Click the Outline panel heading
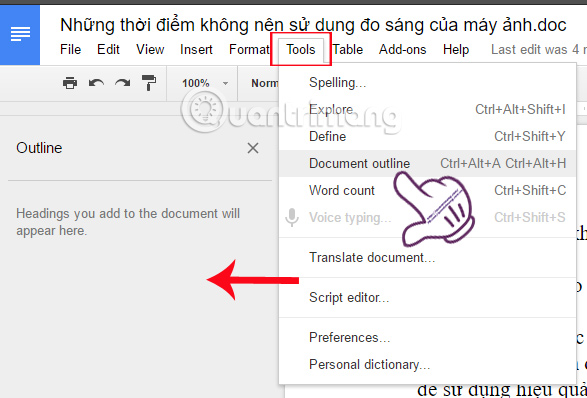Image resolution: width=587 pixels, height=398 pixels. point(39,148)
